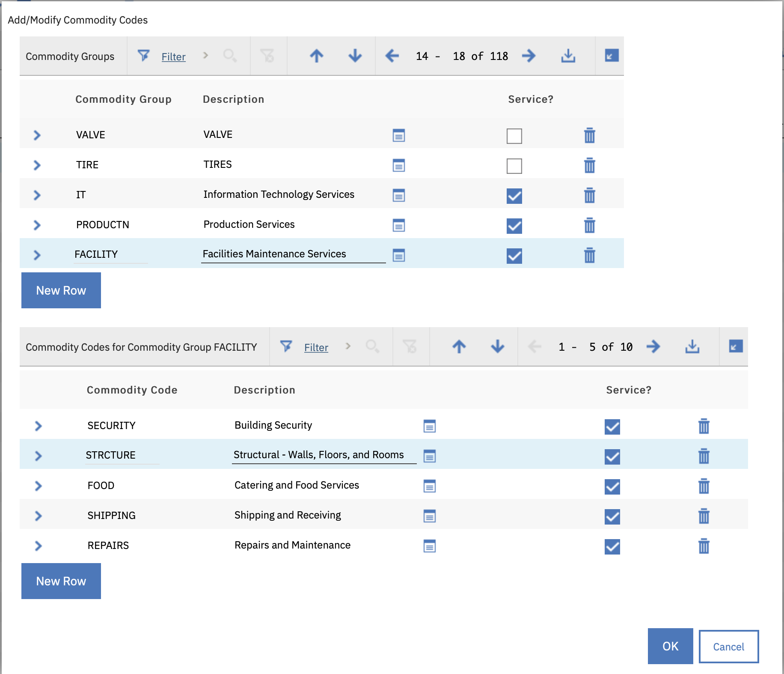The height and width of the screenshot is (674, 784).
Task: Expand details for REPAIRS commodity code
Action: (x=38, y=546)
